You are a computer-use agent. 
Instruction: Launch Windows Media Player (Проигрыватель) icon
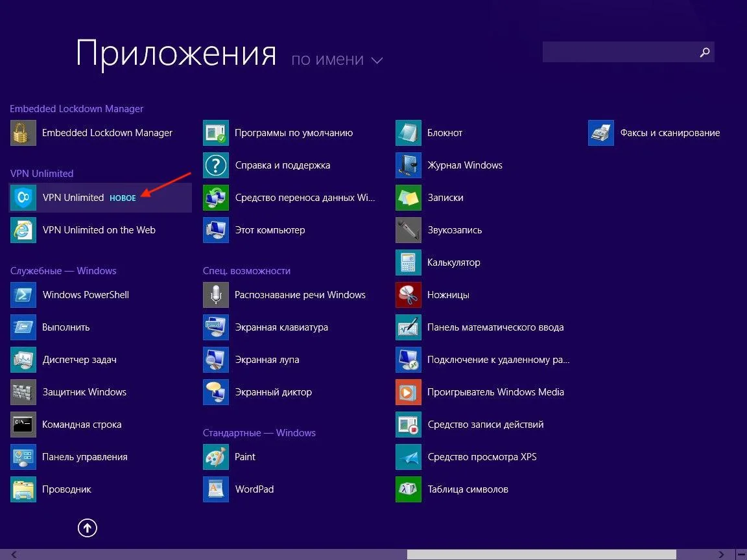tap(409, 392)
